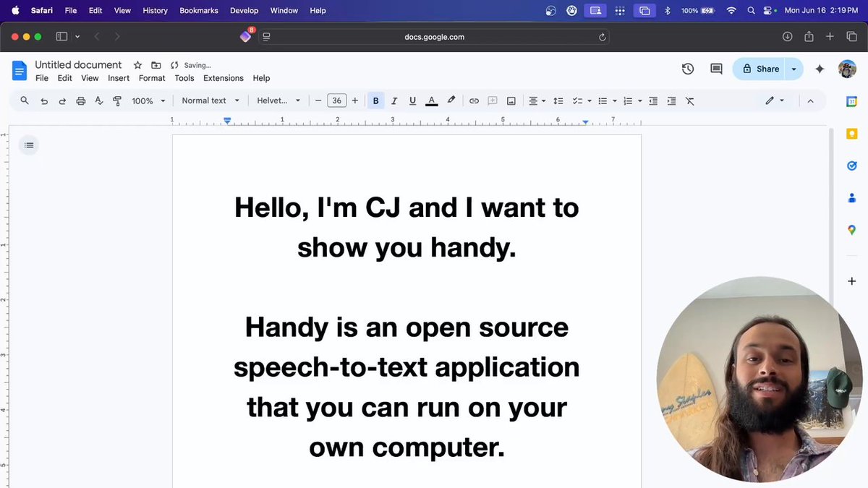Open Google Maps in the side panel
Viewport: 868px width, 488px height.
(x=851, y=230)
